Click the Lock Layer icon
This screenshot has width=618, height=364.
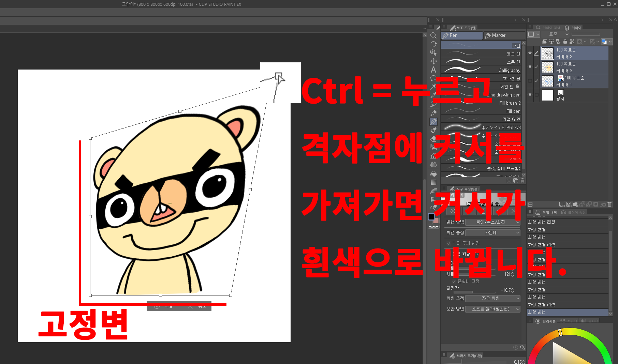[565, 42]
